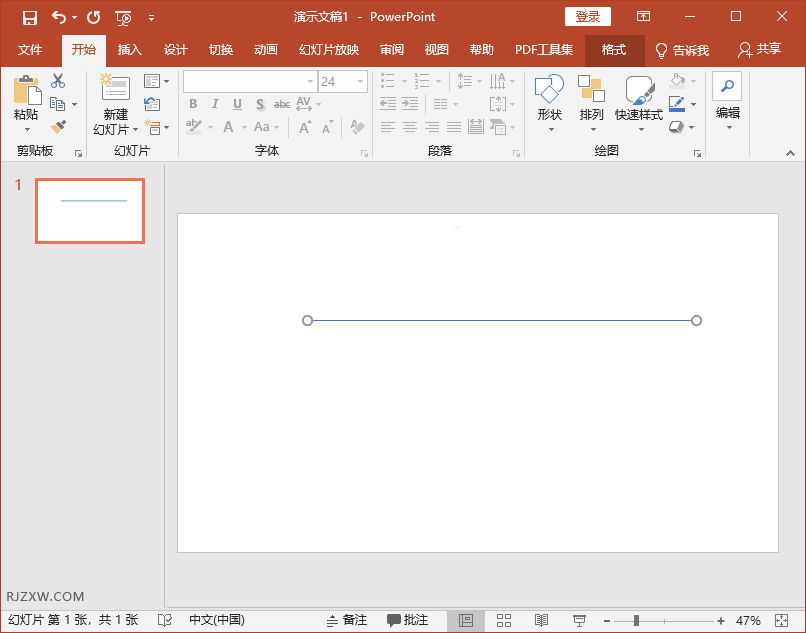Click the Save icon in quick access toolbar

[30, 17]
